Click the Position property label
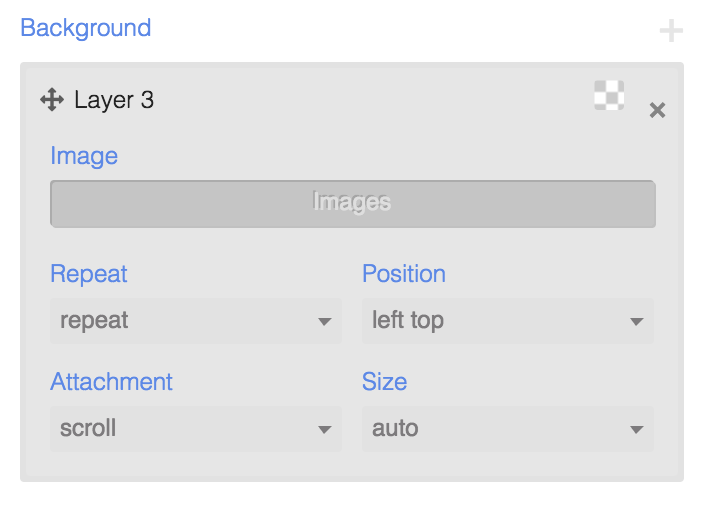704x510 pixels. point(404,273)
